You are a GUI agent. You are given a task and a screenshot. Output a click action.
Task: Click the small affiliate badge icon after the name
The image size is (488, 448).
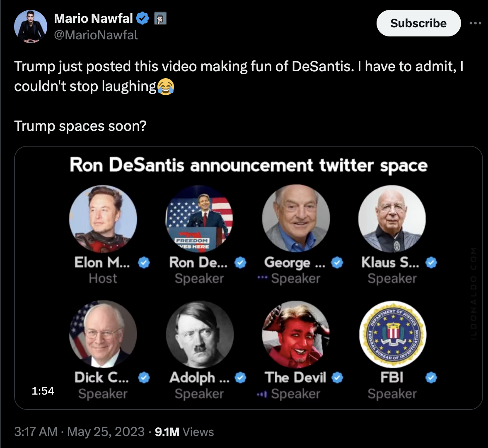pyautogui.click(x=160, y=19)
